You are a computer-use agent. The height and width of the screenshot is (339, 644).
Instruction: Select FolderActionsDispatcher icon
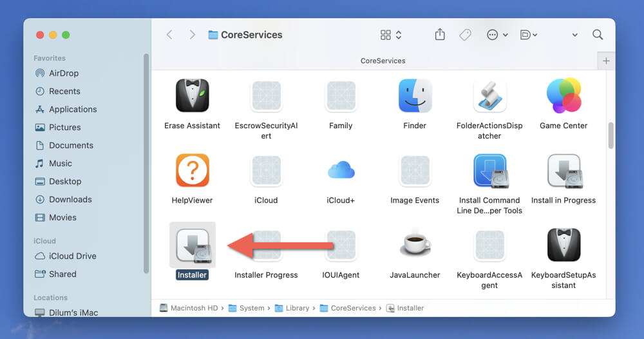pyautogui.click(x=489, y=96)
